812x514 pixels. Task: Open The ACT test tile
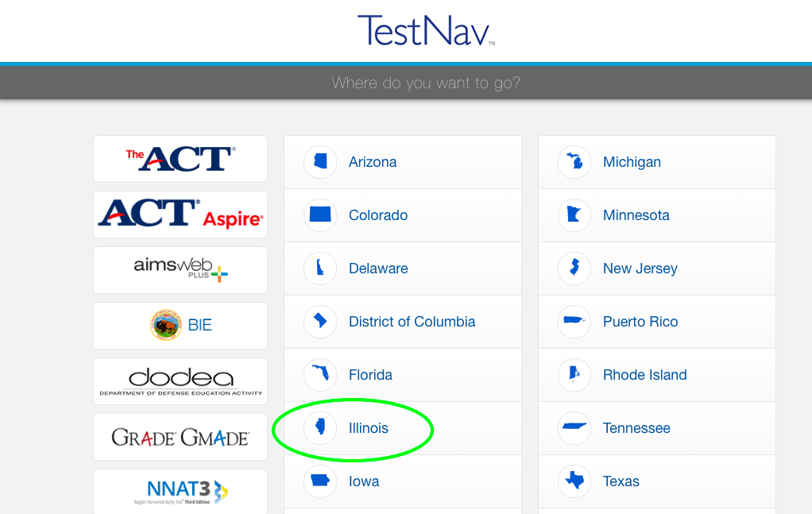click(x=180, y=159)
